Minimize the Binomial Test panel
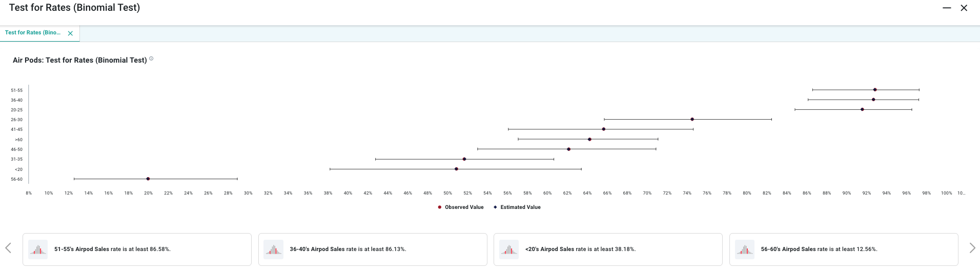This screenshot has width=980, height=269. pyautogui.click(x=947, y=8)
